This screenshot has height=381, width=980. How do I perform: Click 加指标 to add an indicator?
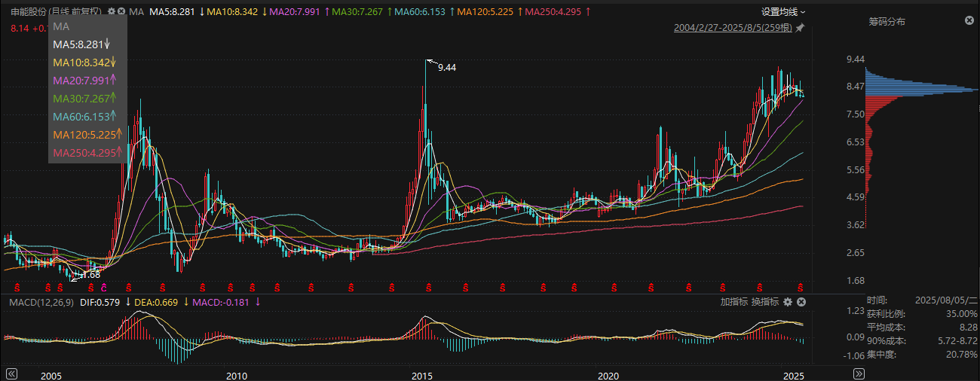point(733,302)
